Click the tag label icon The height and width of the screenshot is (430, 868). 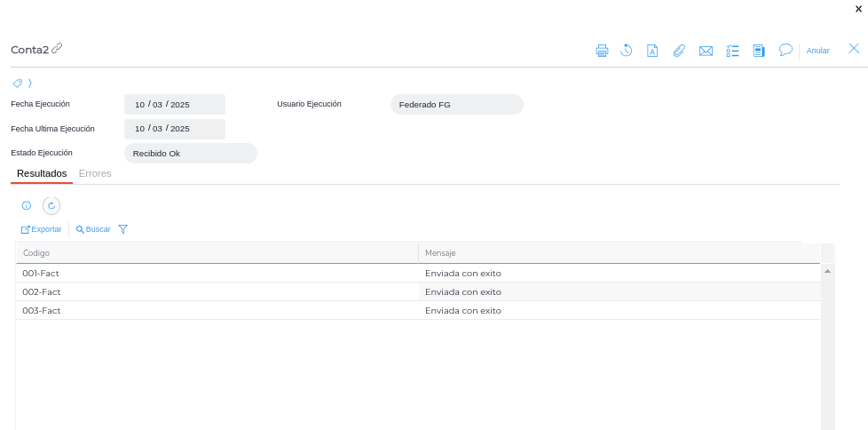click(x=17, y=83)
